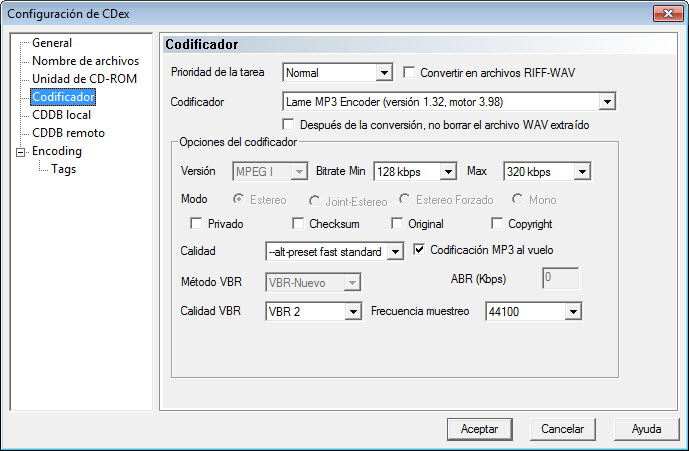Open Unidad de CD-ROM settings
Screen dimensions: 689x451
click(84, 79)
